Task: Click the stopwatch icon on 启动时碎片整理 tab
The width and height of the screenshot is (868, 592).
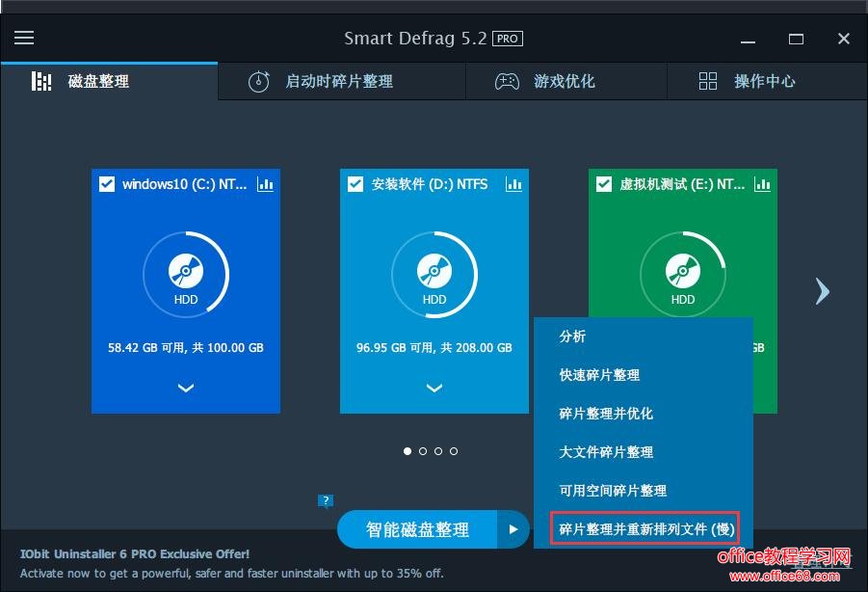Action: (x=259, y=81)
